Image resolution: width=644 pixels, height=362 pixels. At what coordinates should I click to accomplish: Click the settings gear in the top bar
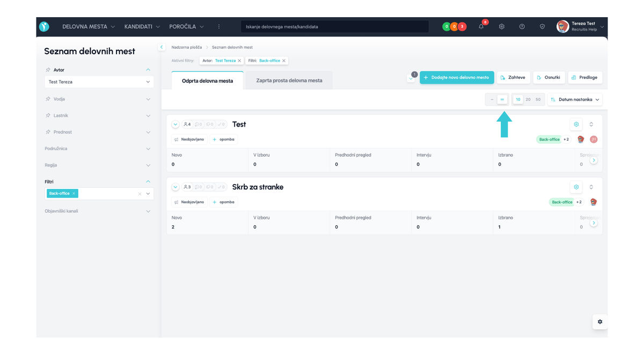tap(502, 27)
